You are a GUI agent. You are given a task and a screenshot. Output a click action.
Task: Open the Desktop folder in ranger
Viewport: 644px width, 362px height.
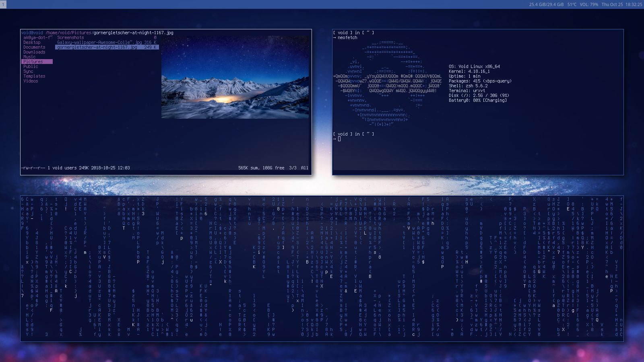32,42
